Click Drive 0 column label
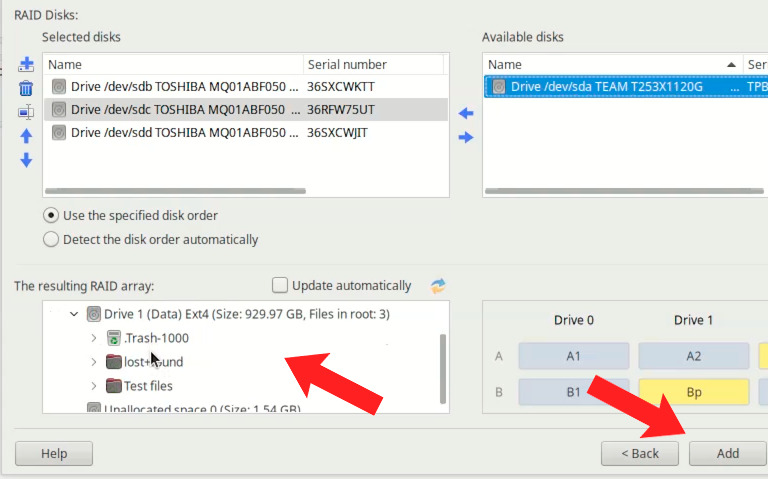 574,320
